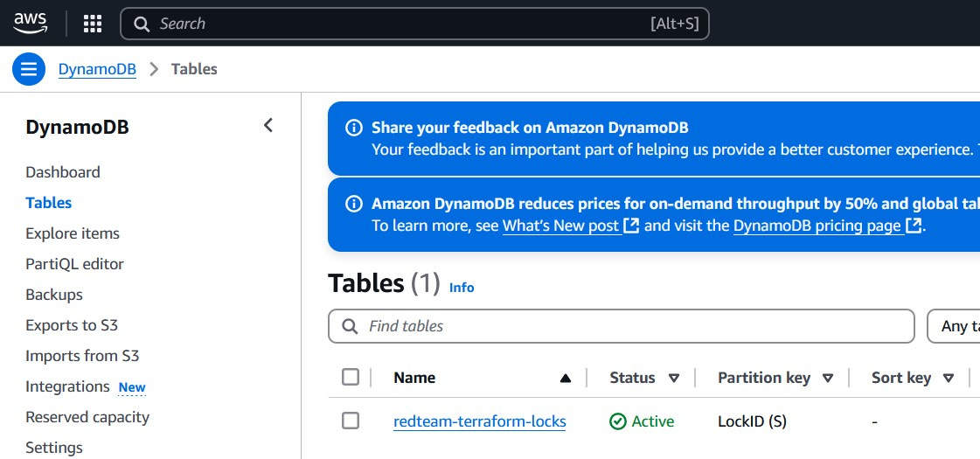This screenshot has height=459, width=980.
Task: Click the DynamoDB sidebar title
Action: 77,127
